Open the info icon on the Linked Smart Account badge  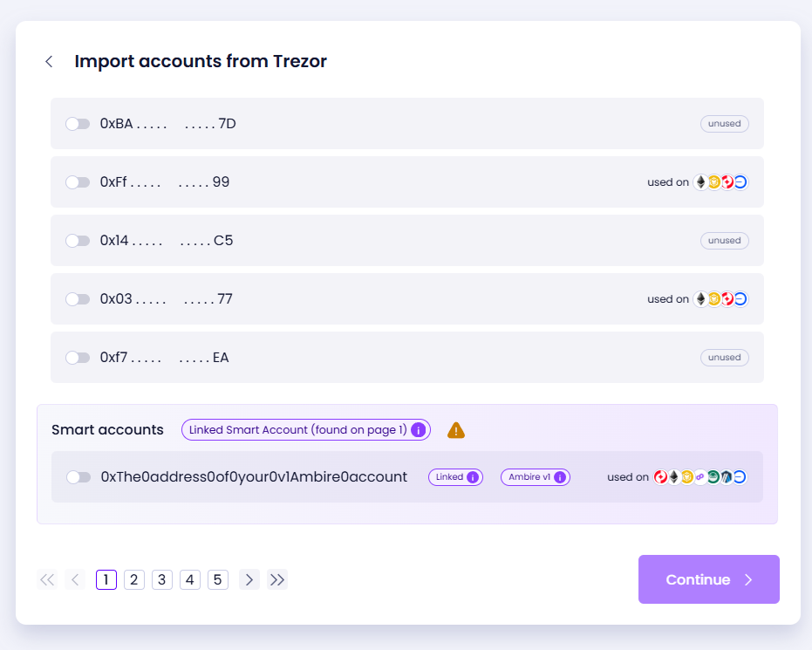click(417, 429)
